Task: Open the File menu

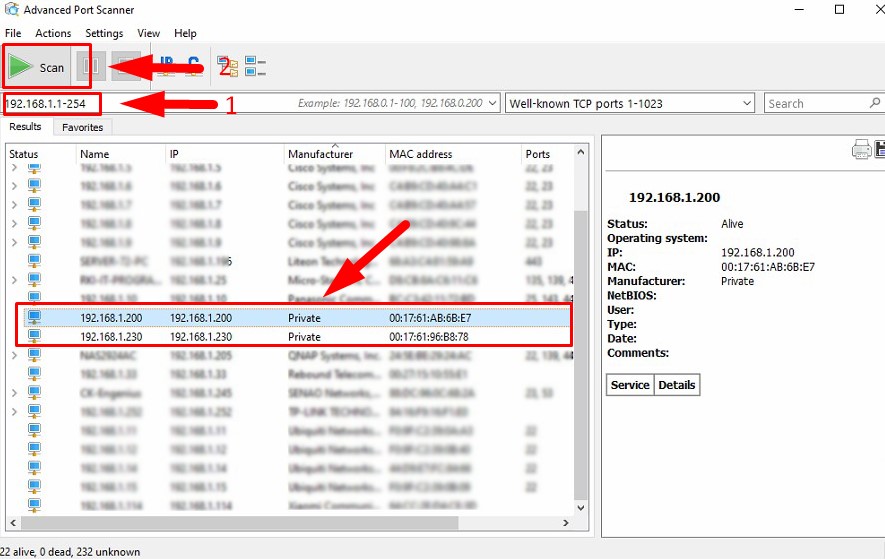Action: [x=13, y=33]
